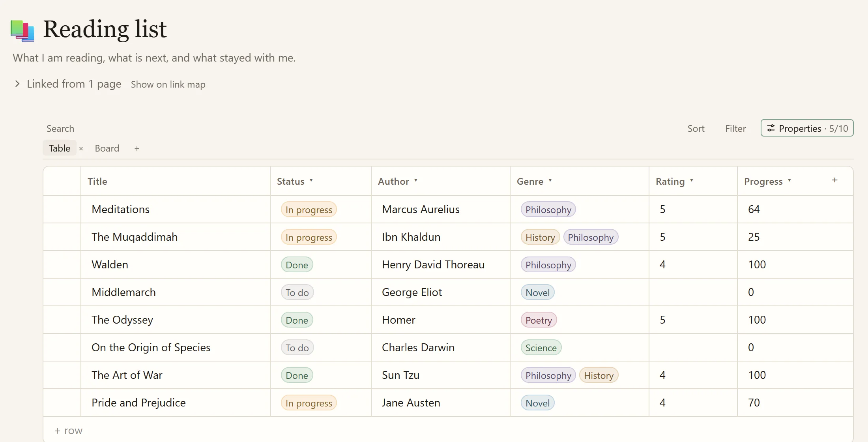Viewport: 868px width, 442px height.
Task: Add a new view with plus
Action: (137, 149)
